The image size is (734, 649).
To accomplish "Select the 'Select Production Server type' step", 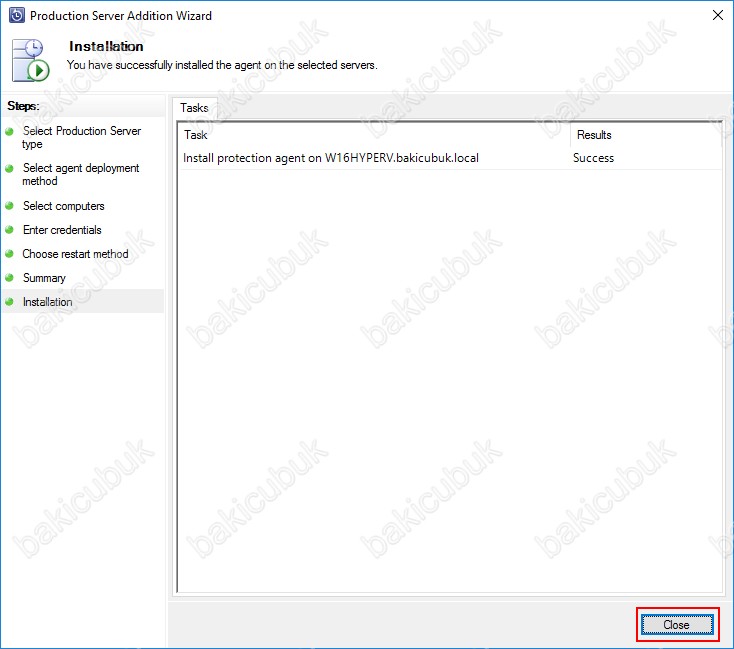I will click(x=81, y=137).
